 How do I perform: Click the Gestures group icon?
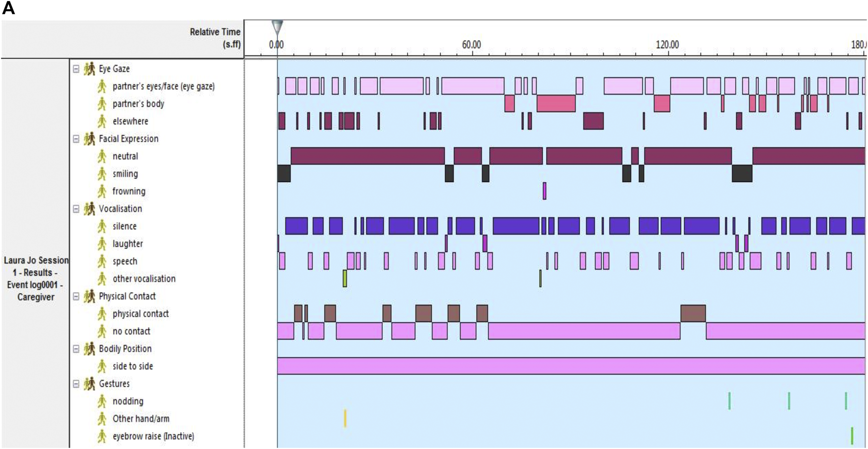(89, 384)
